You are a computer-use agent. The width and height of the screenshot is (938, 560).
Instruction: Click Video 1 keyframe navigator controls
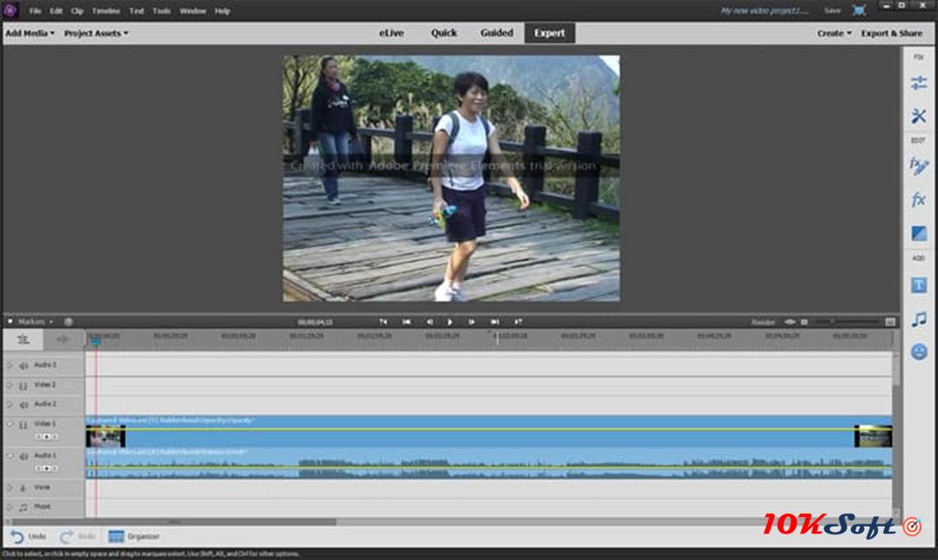click(x=46, y=437)
